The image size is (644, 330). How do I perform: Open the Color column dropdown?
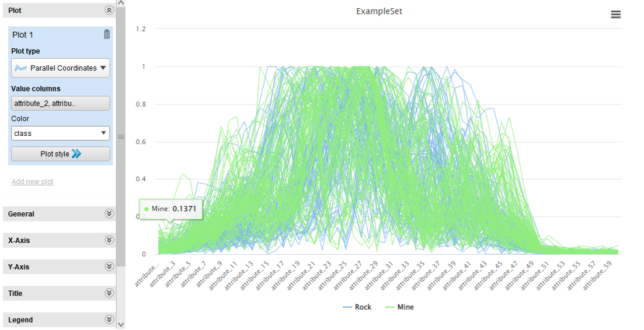point(60,134)
